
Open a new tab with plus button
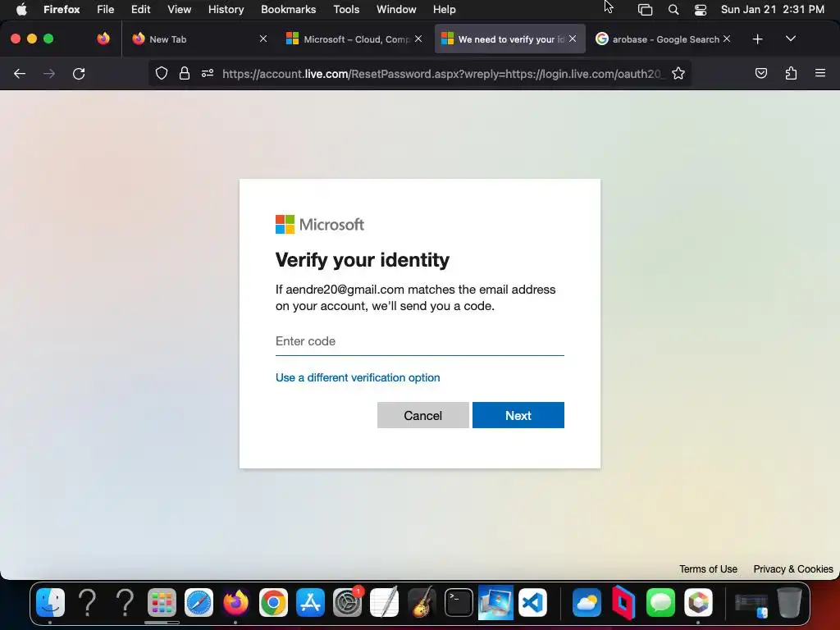[757, 39]
